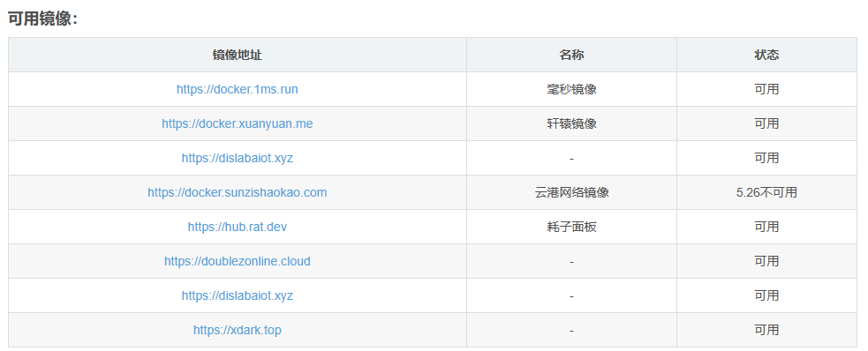Open the https://hub.rat.dev link
Screen dimensions: 868x351
(237, 227)
